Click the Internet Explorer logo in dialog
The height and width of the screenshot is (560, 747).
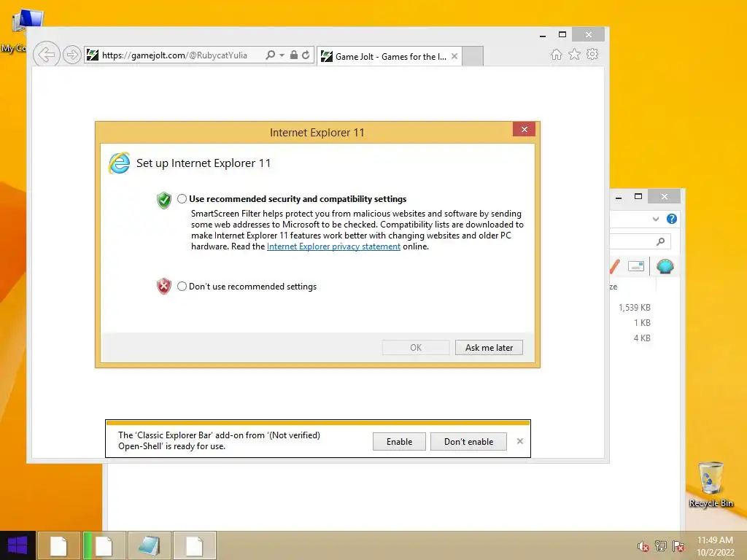(119, 163)
